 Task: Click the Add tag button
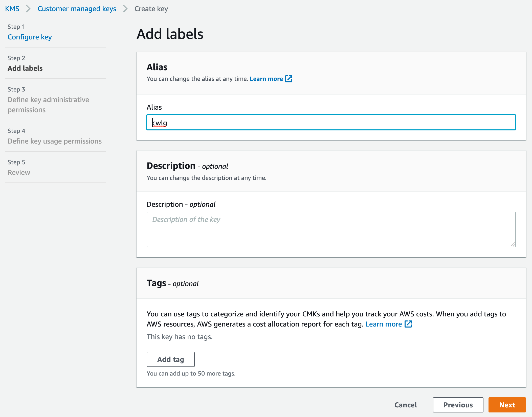170,359
